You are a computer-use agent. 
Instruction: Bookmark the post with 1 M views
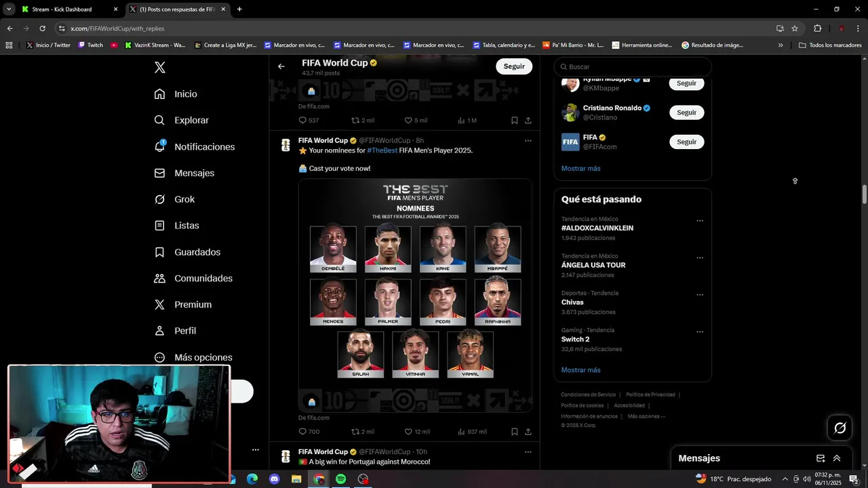(x=515, y=121)
